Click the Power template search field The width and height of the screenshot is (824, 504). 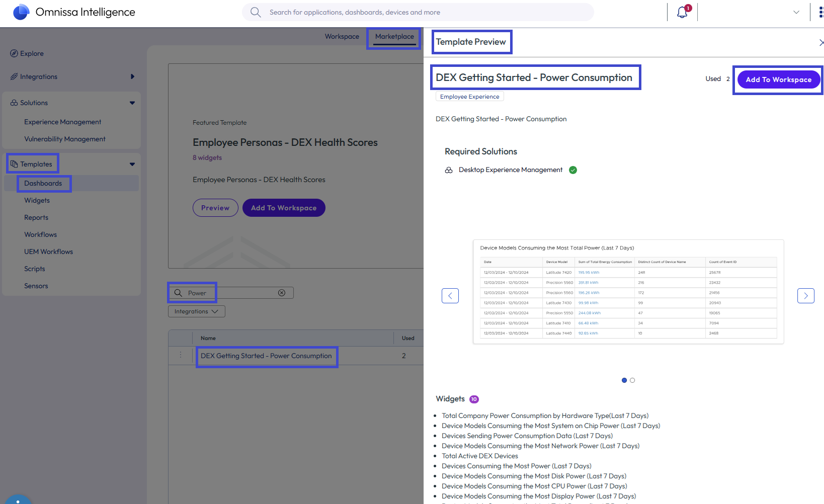(231, 293)
